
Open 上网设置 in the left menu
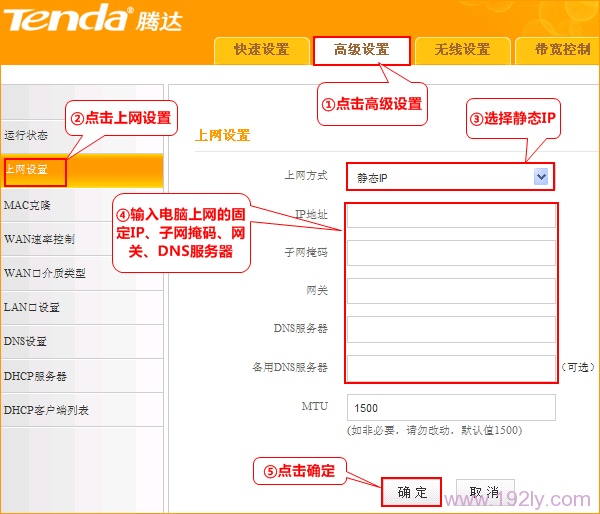(28, 170)
